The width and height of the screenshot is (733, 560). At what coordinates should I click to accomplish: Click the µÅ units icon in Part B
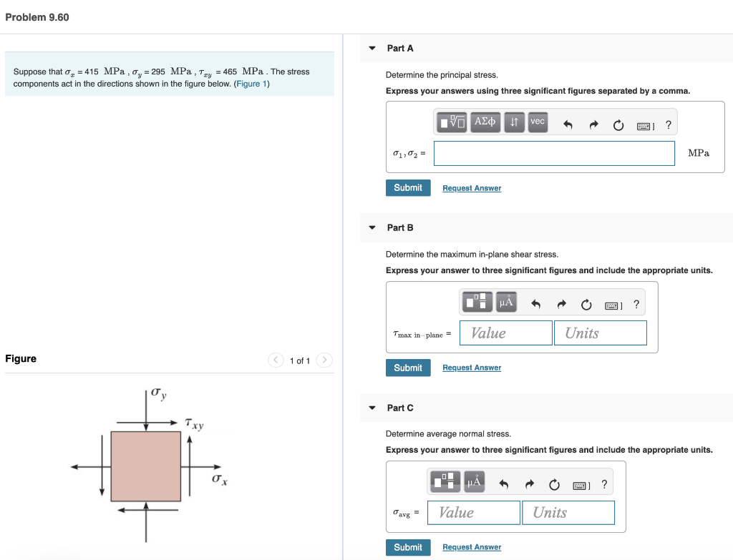[505, 301]
